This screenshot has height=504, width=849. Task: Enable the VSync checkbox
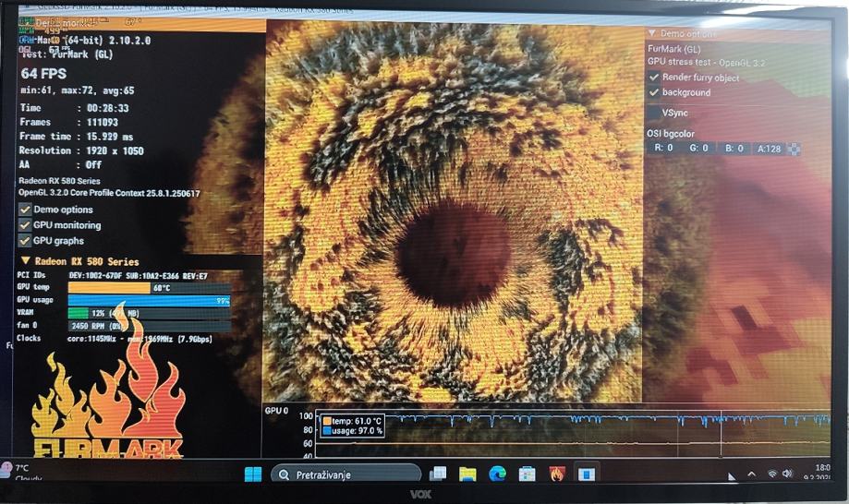[x=654, y=113]
